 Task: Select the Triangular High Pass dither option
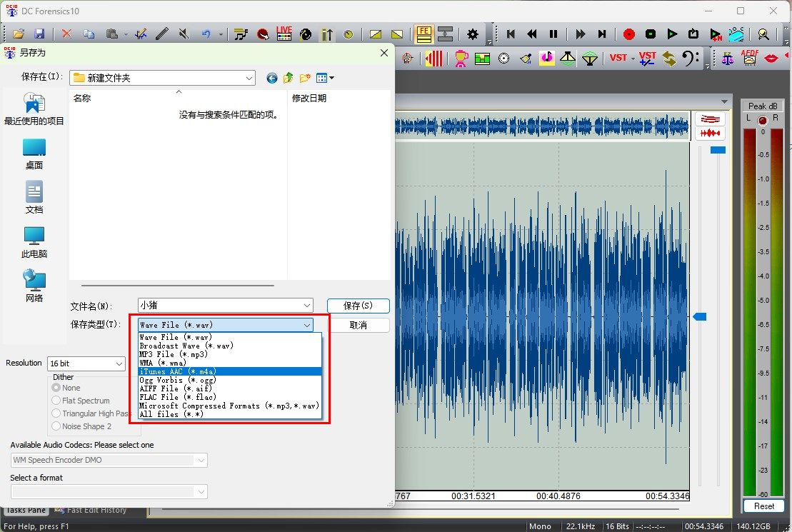tap(56, 413)
